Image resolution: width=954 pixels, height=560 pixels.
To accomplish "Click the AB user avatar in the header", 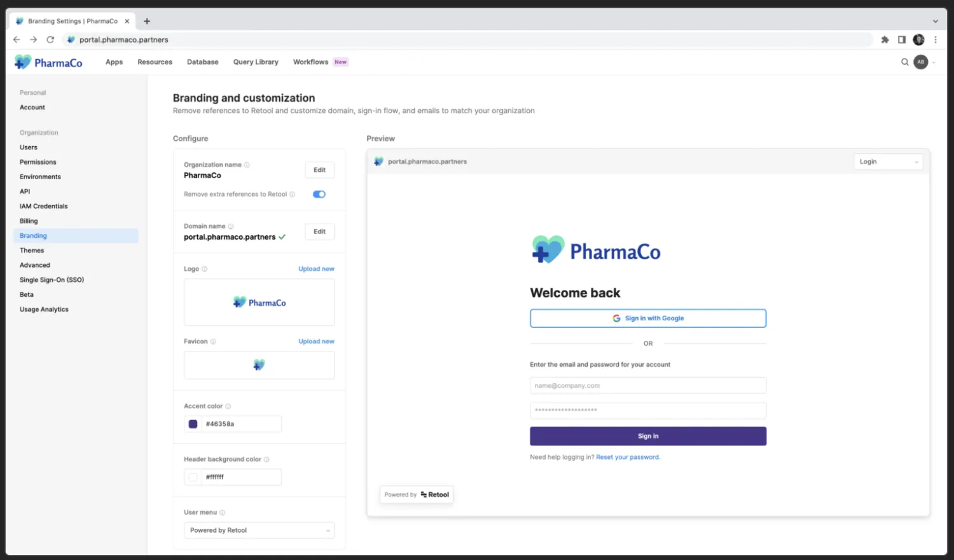I will pyautogui.click(x=920, y=62).
